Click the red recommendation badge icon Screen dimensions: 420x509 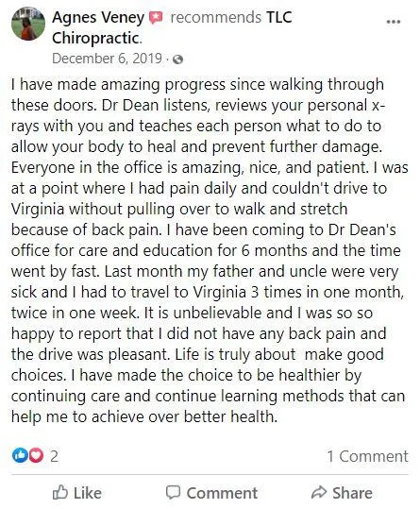coord(156,18)
